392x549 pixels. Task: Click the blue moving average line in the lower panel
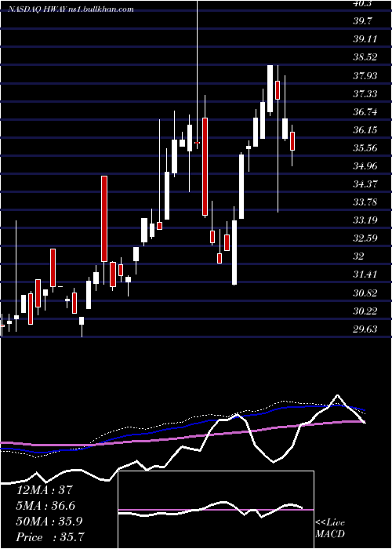(x=182, y=428)
